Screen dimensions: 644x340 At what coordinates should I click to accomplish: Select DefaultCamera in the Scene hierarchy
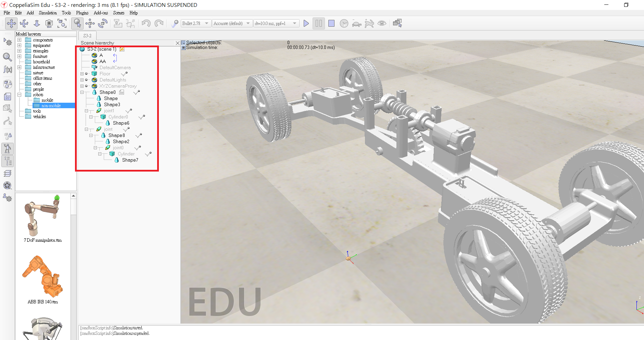click(115, 68)
